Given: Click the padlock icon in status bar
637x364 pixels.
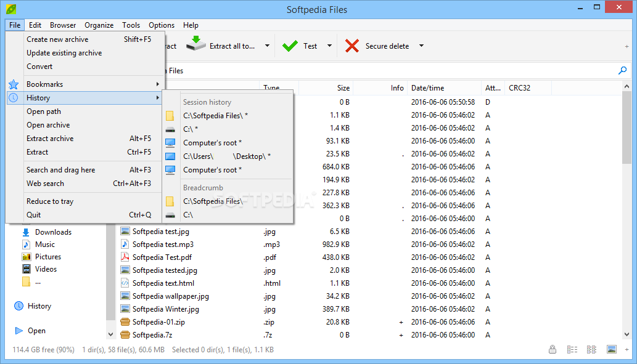Looking at the screenshot, I should (553, 349).
